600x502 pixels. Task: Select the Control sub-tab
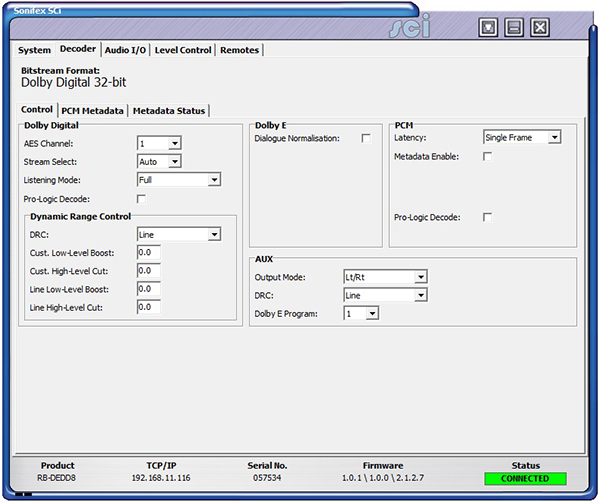(x=37, y=109)
